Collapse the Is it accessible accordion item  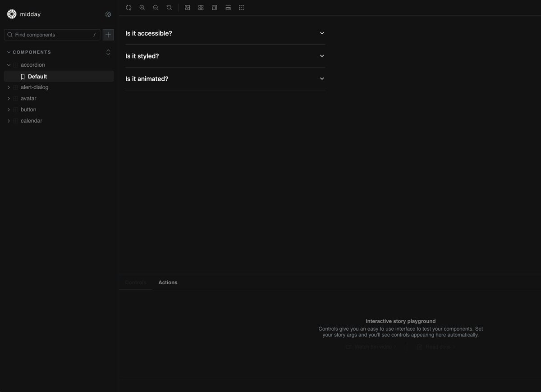pyautogui.click(x=321, y=32)
